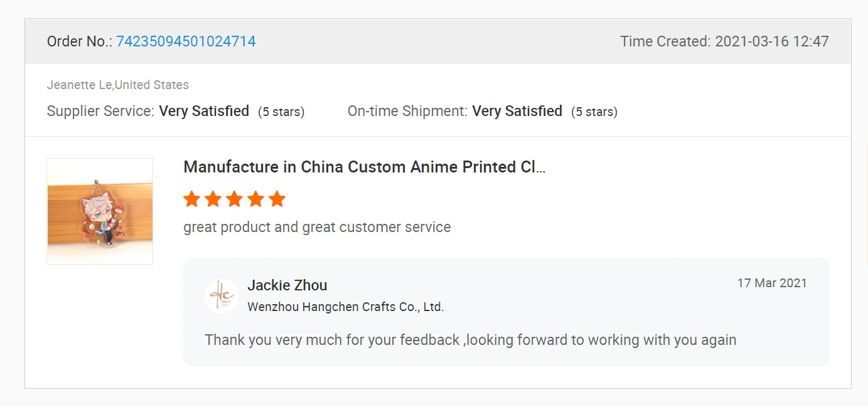Click the (5 stars) label beside On-time Shipment
This screenshot has height=407, width=868.
click(594, 112)
